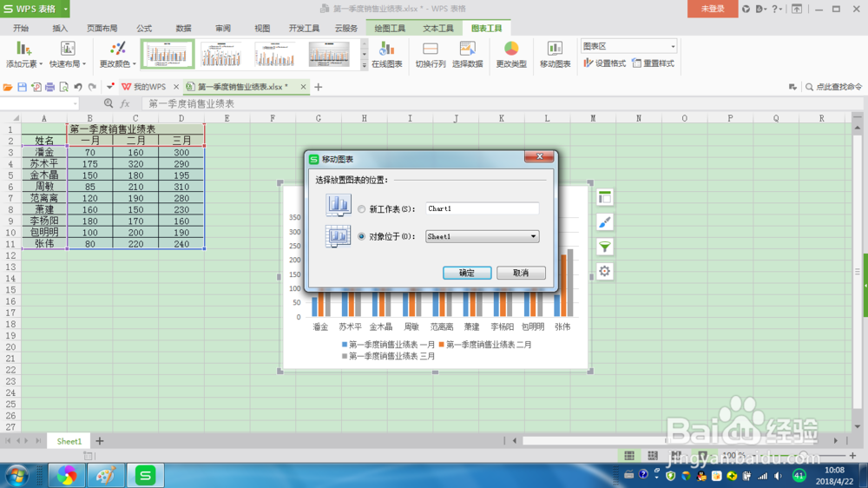This screenshot has width=868, height=488.
Task: Open the 数据 (Data) tab
Action: coord(183,29)
